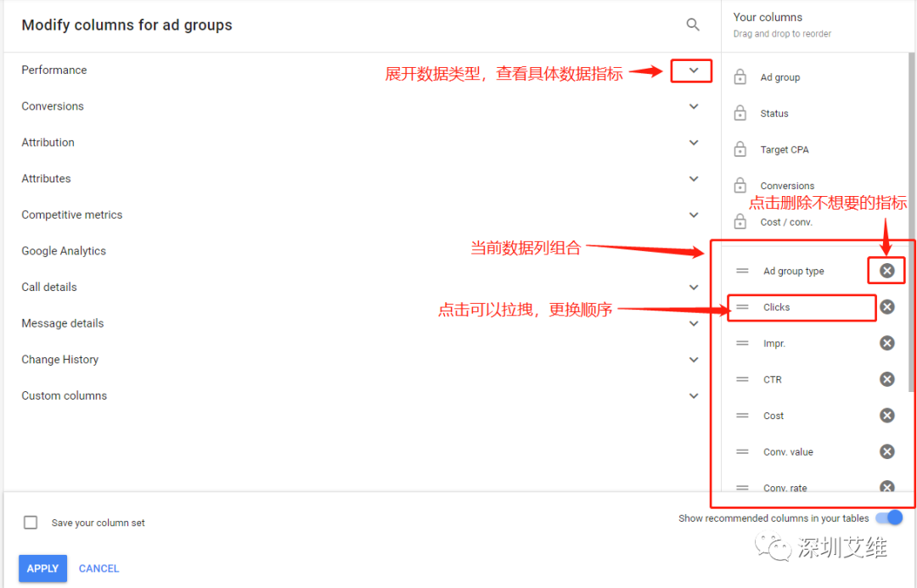Viewport: 917px width, 588px height.
Task: Select the Message details category label
Action: [x=63, y=323]
